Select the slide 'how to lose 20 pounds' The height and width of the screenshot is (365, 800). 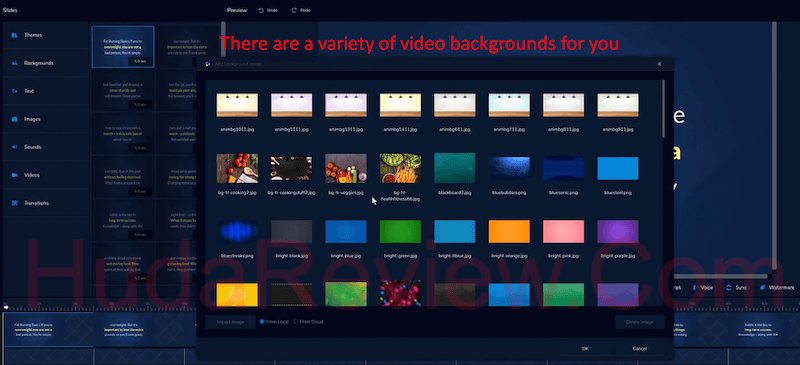tap(123, 134)
